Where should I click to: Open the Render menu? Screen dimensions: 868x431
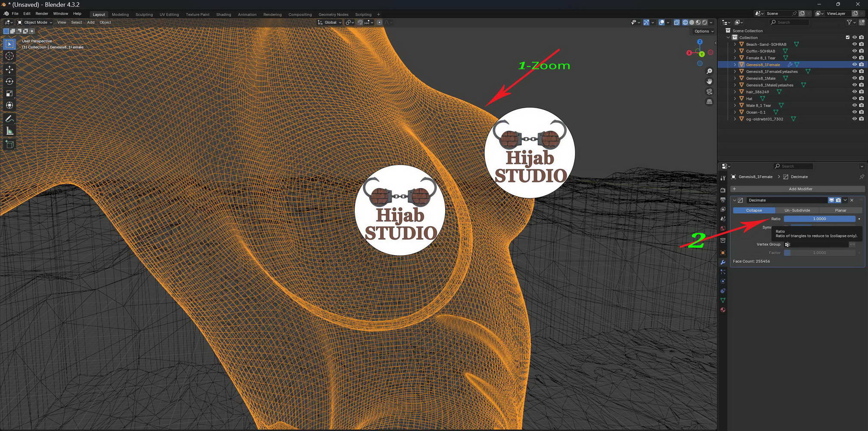(x=42, y=14)
